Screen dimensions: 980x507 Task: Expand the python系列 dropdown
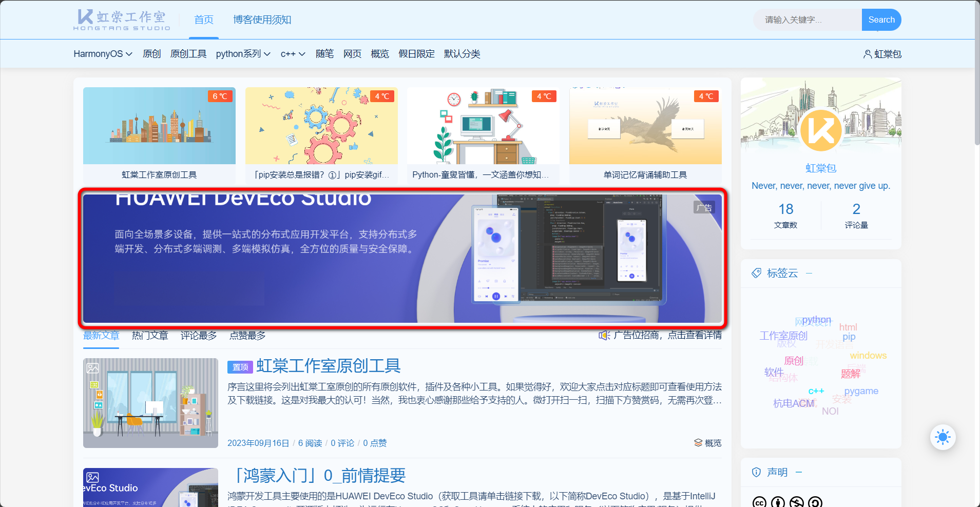pos(243,54)
